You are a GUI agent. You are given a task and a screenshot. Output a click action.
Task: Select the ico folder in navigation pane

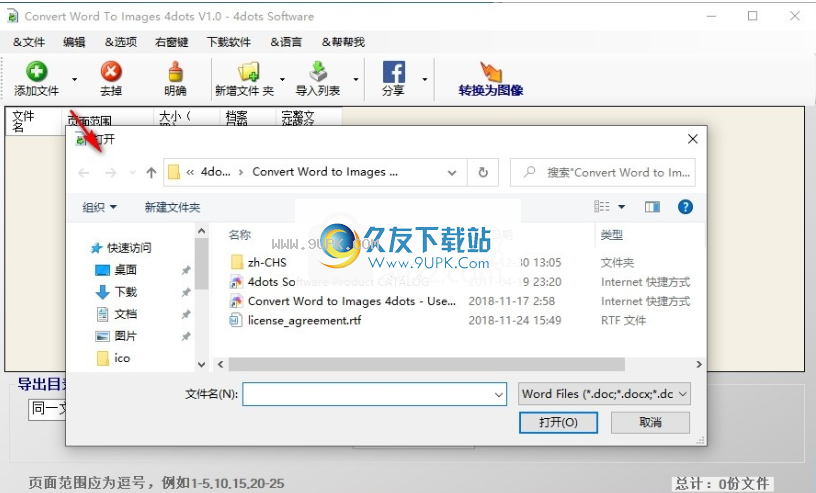pos(113,358)
